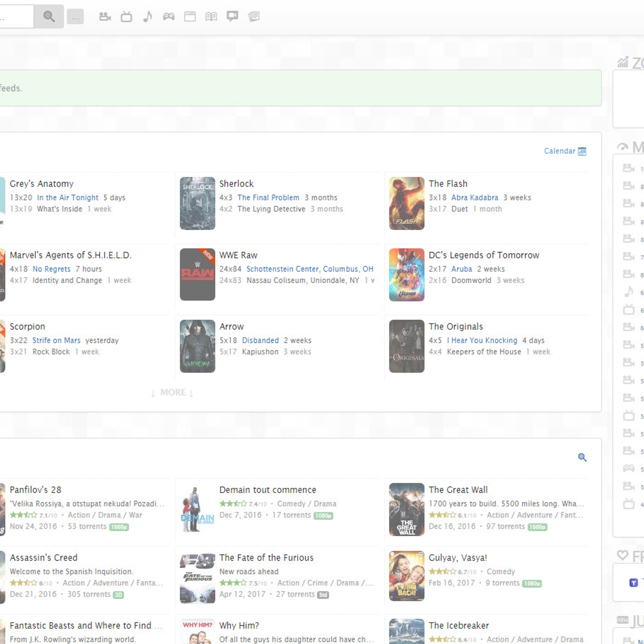Click the music note icon in sidebar list
This screenshot has height=644, width=644.
[628, 292]
